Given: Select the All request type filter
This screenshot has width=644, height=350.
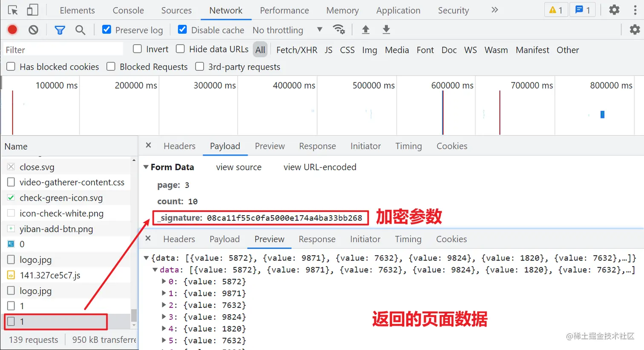Looking at the screenshot, I should (260, 50).
